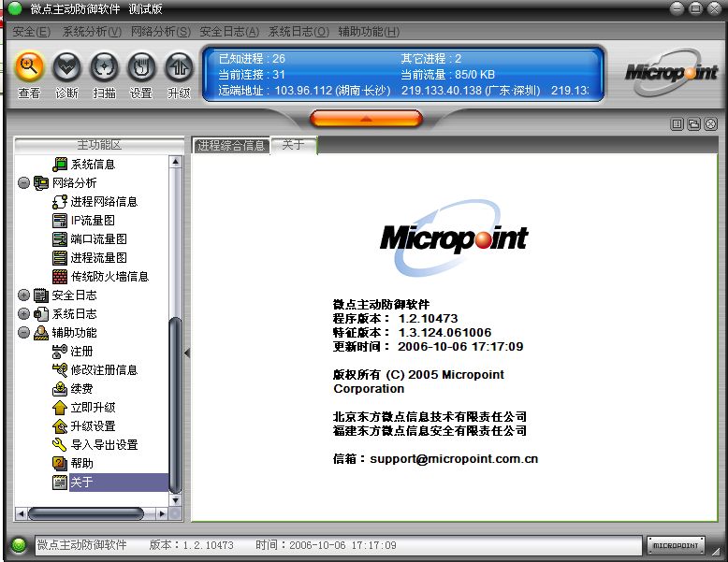Start the 扫描 scan toolbar icon
This screenshot has height=562, width=728.
click(104, 67)
